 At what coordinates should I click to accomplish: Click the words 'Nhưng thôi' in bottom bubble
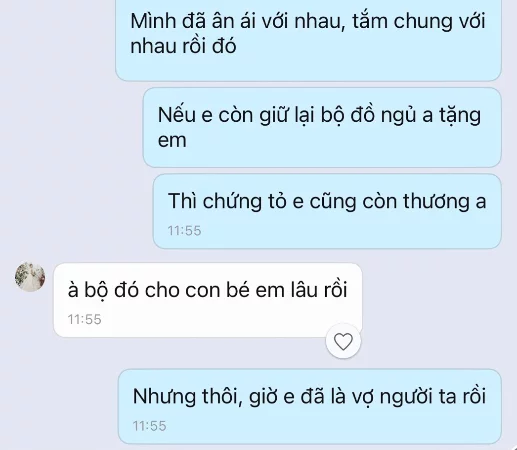[x=187, y=397]
